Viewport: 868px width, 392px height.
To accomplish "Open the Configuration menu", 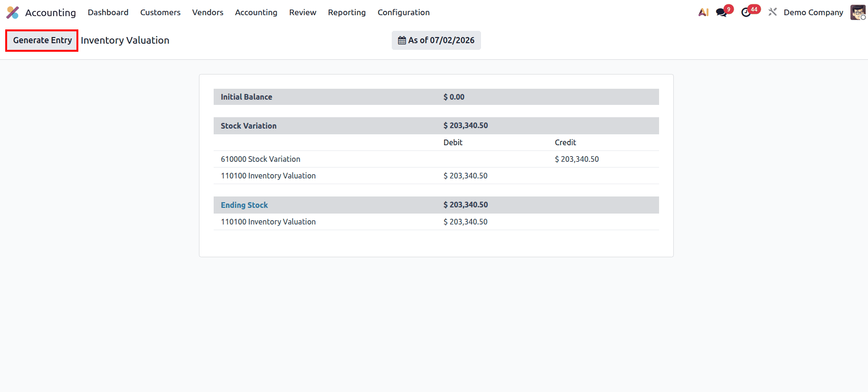I will tap(404, 12).
